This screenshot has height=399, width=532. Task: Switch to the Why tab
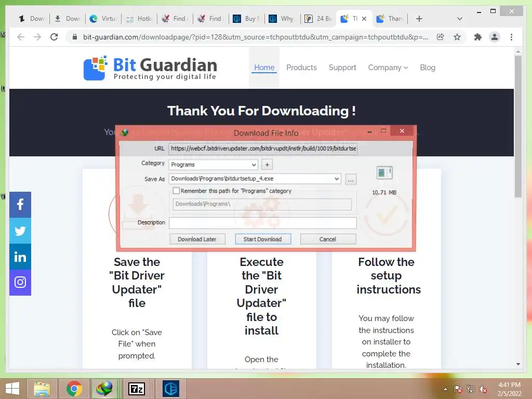click(282, 19)
